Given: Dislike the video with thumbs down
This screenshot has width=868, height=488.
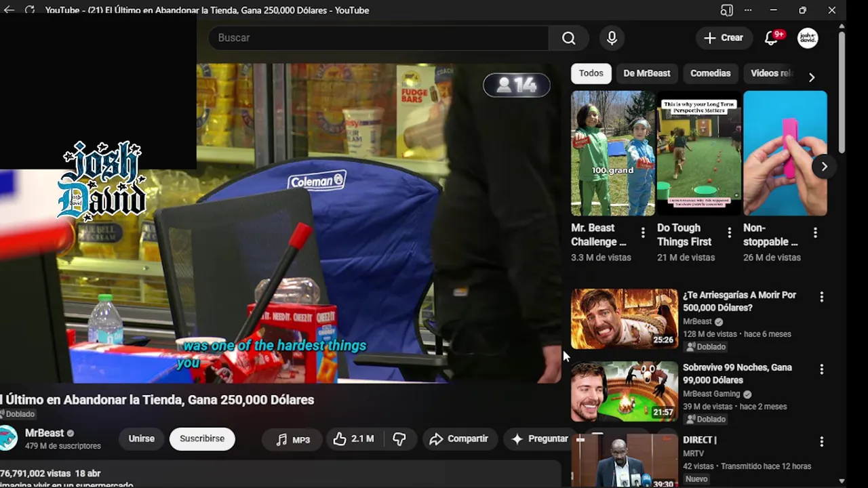Looking at the screenshot, I should click(x=399, y=439).
